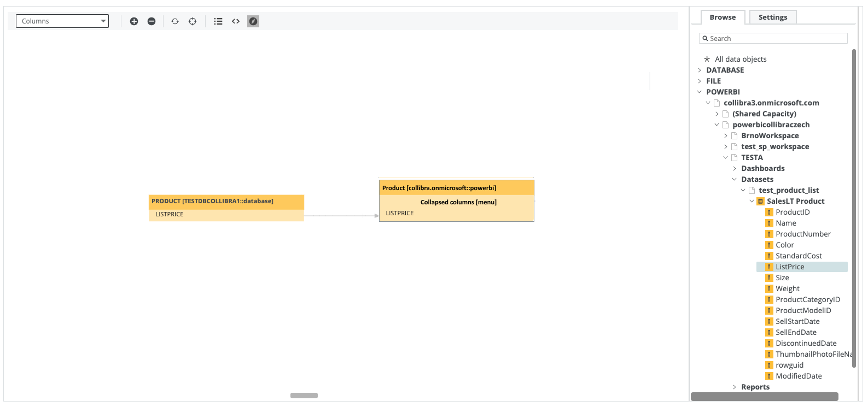Click the All data objects asterisk icon
This screenshot has height=407, width=868.
click(x=707, y=59)
